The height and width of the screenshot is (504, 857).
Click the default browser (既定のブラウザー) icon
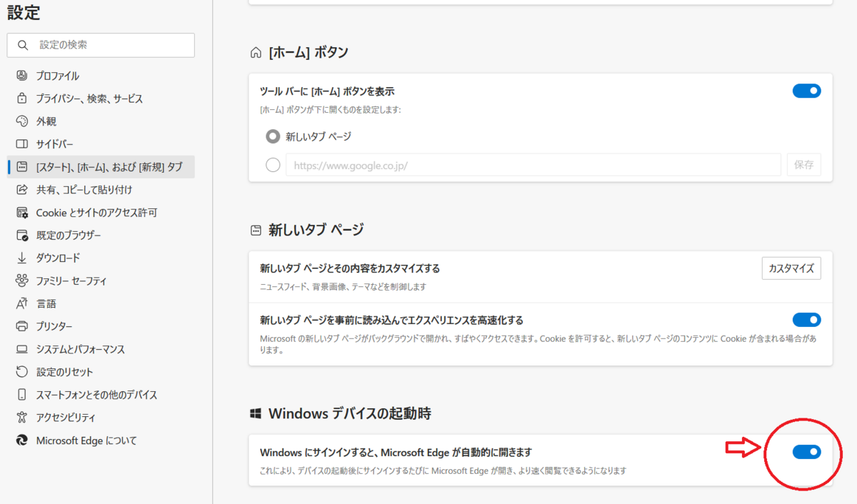(x=22, y=235)
